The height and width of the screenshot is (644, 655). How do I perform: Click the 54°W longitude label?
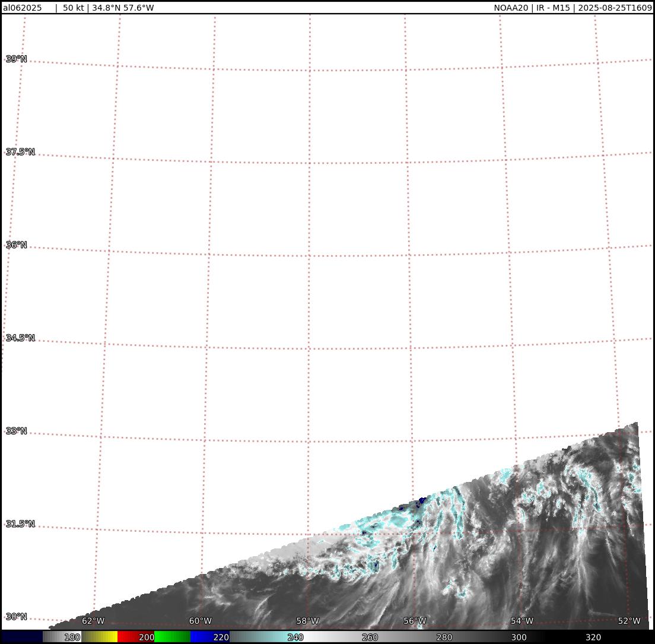522,621
